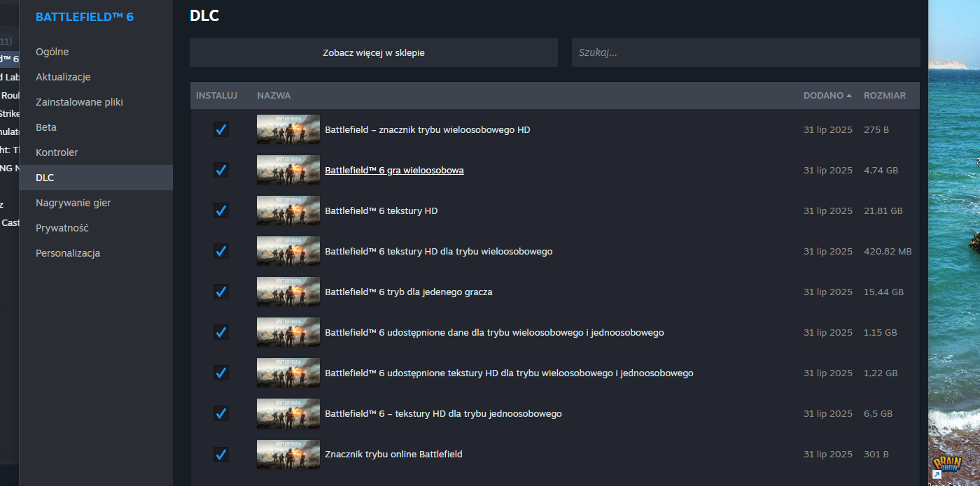The image size is (980, 486).
Task: Toggle tekstury HD dla trybu wieloosobowego checkbox
Action: click(221, 251)
